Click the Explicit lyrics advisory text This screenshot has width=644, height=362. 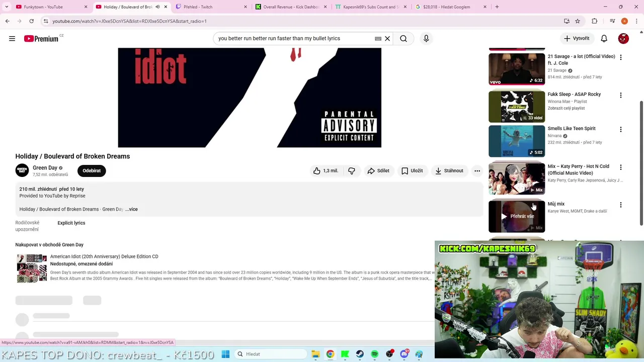(x=71, y=223)
